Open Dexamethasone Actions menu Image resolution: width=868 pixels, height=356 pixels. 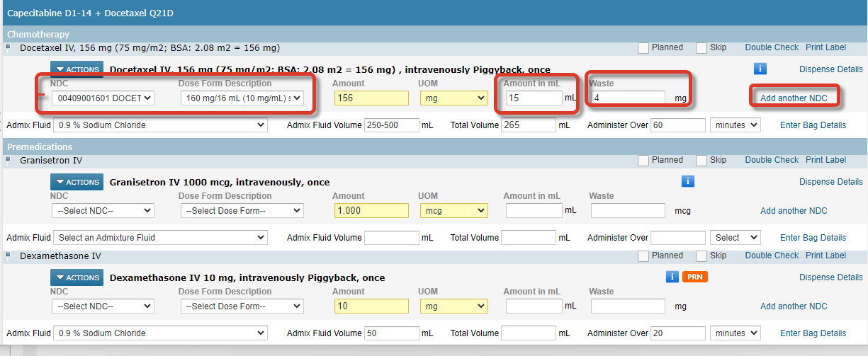tap(77, 277)
